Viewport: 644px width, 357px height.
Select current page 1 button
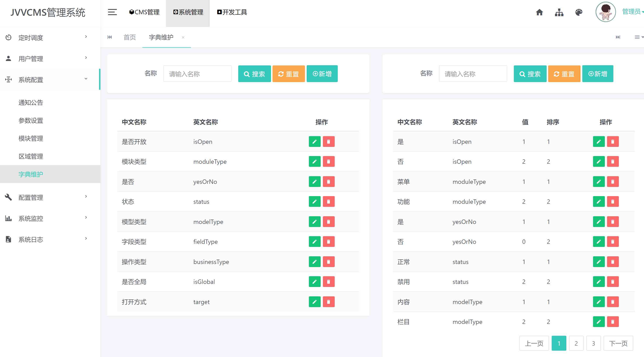pos(559,343)
